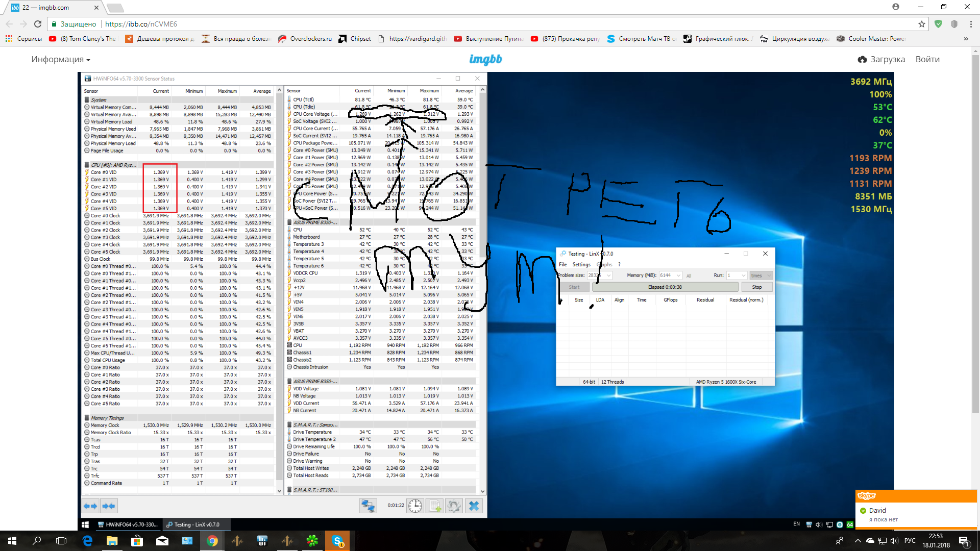Click the page's vertical scrollbar
The height and width of the screenshot is (551, 980).
[x=976, y=230]
